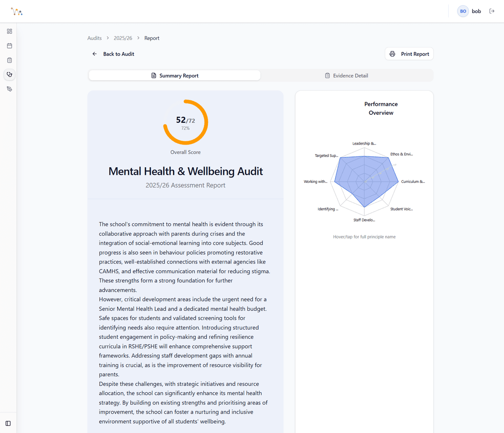
Task: Switch to the Evidence Detail tab
Action: pyautogui.click(x=346, y=75)
